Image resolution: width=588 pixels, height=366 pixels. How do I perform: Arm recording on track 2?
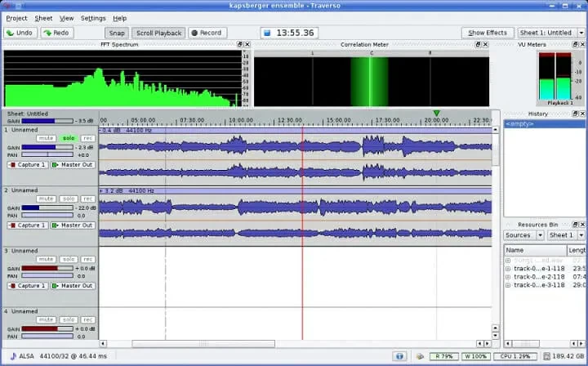coord(87,199)
